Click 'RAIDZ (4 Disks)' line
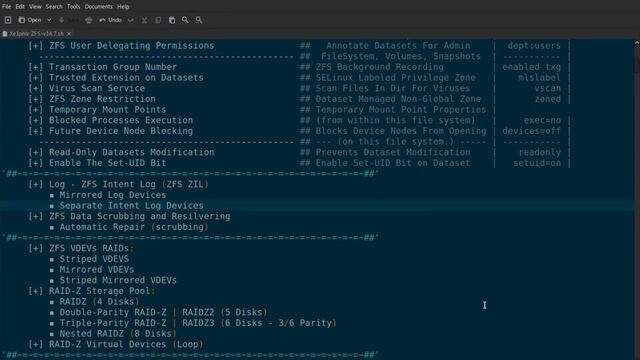The width and height of the screenshot is (640, 360). (94, 301)
